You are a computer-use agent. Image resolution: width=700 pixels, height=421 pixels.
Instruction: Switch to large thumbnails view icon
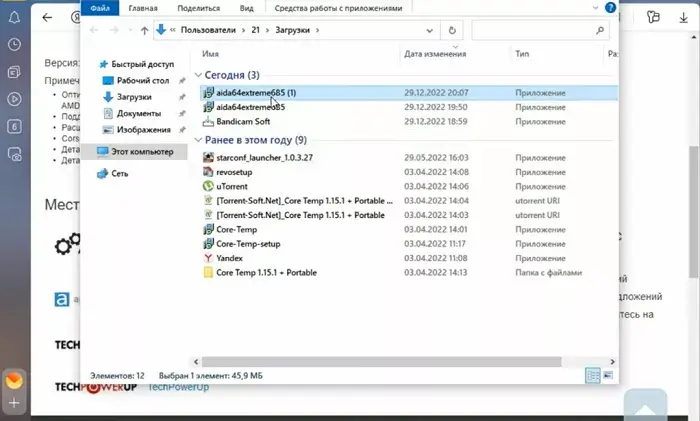(607, 375)
